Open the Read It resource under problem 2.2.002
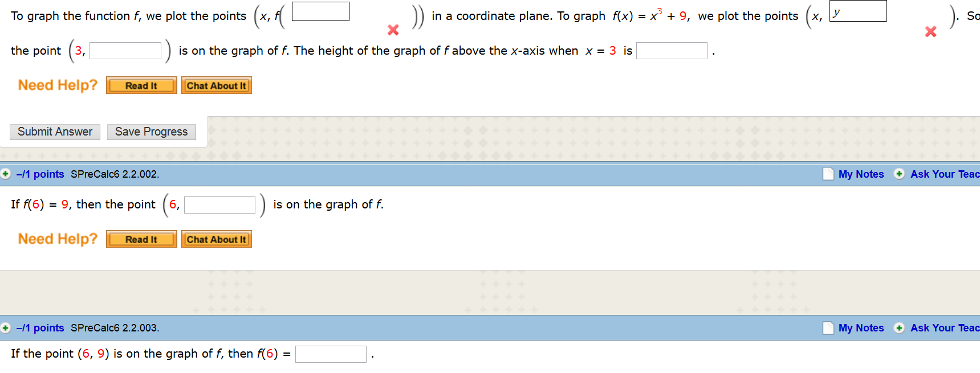Viewport: 980px width, 373px height. [141, 239]
